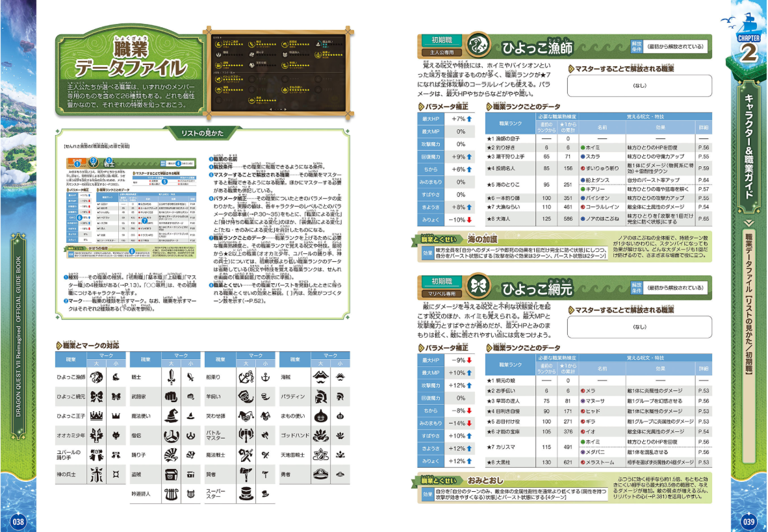Click the 魔法使い witch hat mark
This screenshot has width=768, height=532.
point(171,416)
